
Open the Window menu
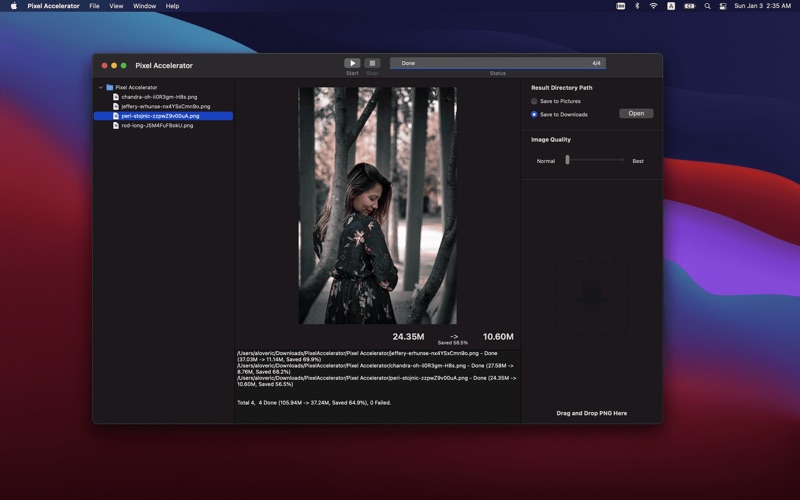click(x=144, y=6)
